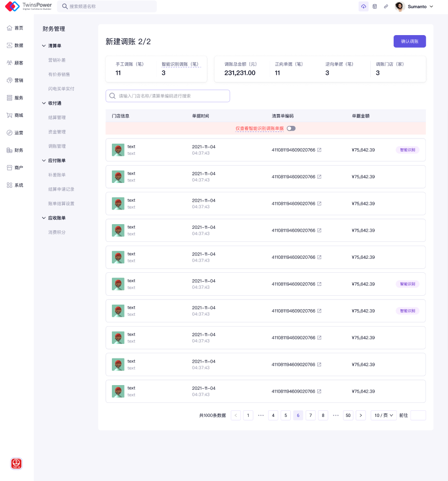The height and width of the screenshot is (481, 448).
Task: Click the first row store avatar thumbnail
Action: [118, 150]
